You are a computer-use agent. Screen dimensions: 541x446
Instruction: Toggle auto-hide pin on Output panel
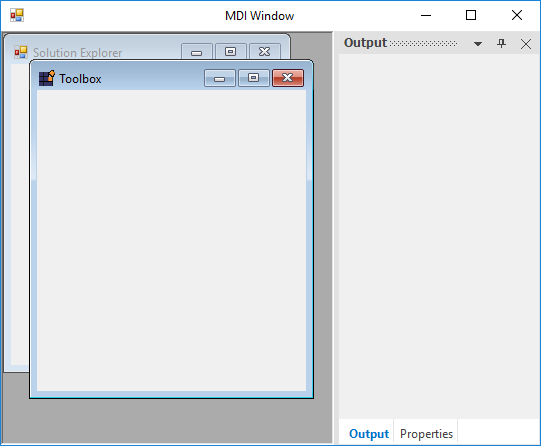point(501,43)
